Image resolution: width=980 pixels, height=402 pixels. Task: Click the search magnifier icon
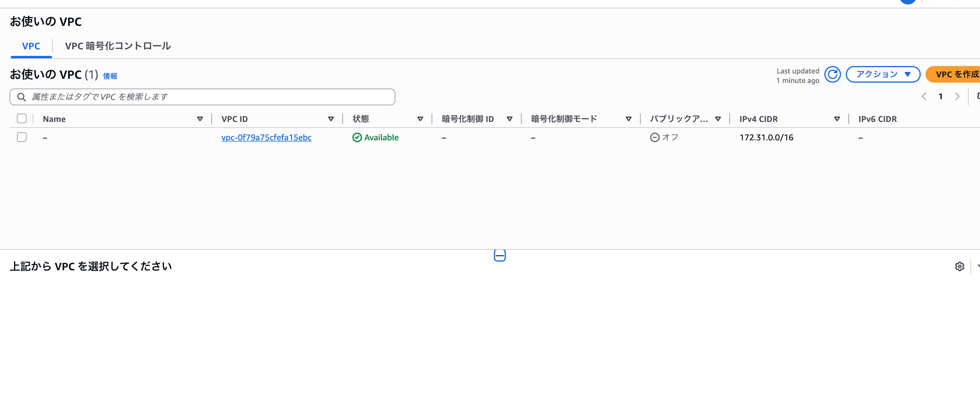coord(22,97)
